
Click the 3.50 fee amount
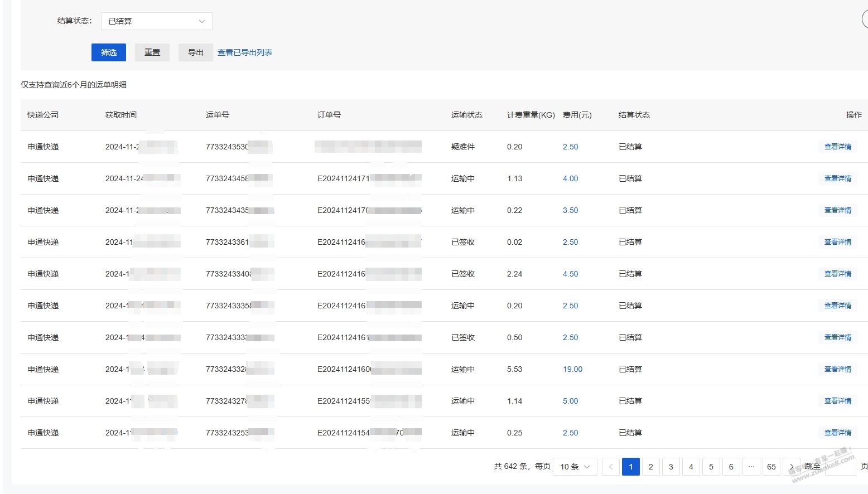coord(570,210)
